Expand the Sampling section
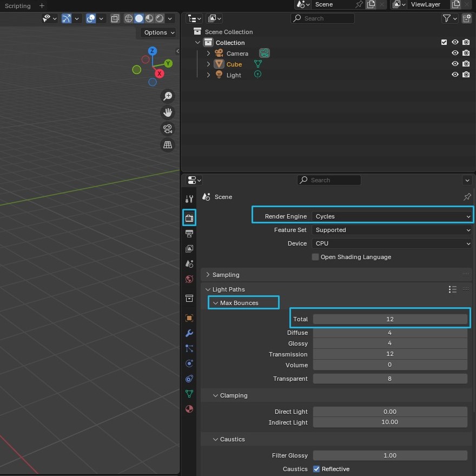The image size is (476, 476). [227, 275]
